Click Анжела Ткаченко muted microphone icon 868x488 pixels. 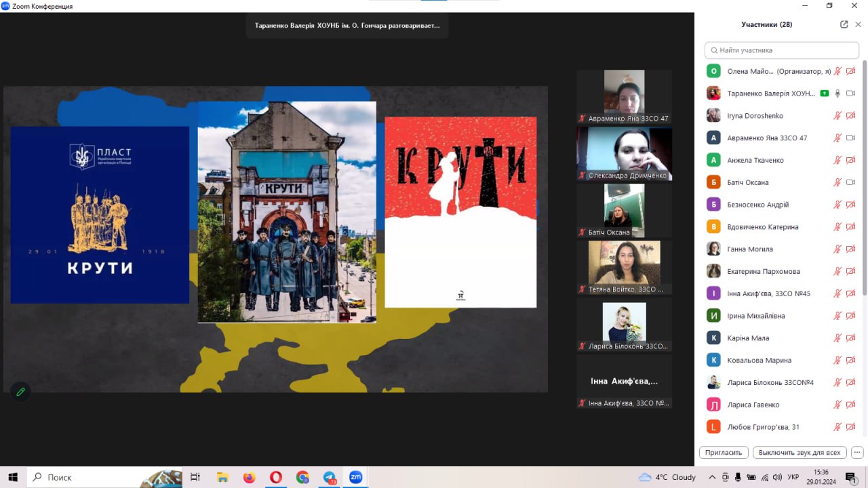(x=837, y=160)
